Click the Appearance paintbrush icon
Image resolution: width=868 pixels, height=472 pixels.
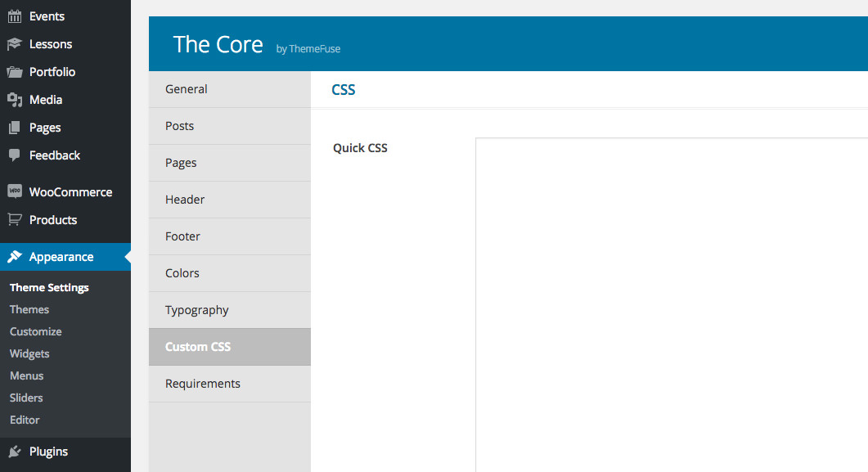(x=15, y=257)
